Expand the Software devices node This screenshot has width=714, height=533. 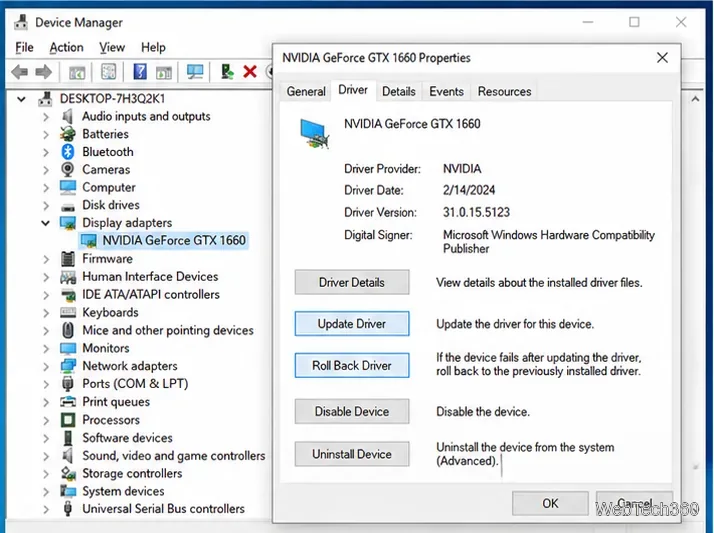(x=46, y=438)
